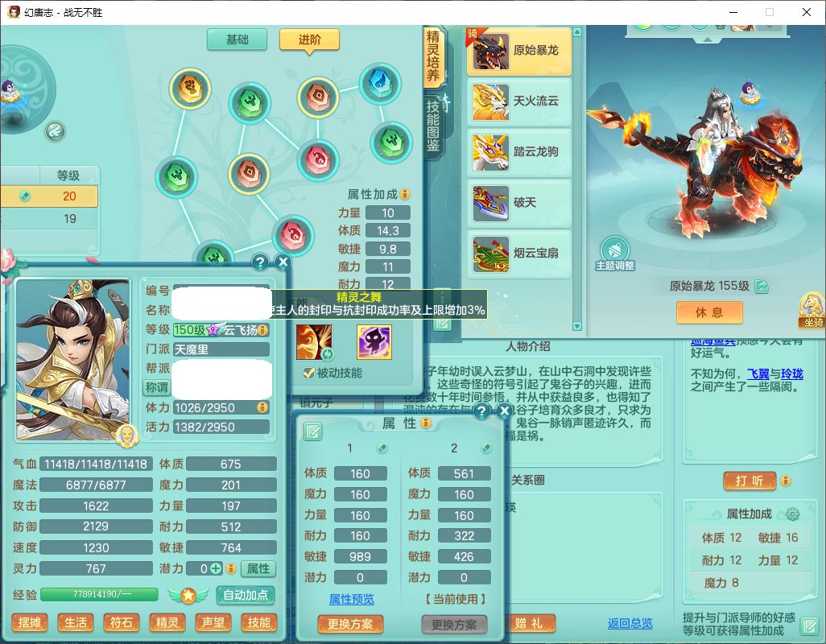Click 更换方案 under scheme 1
The width and height of the screenshot is (826, 644).
(x=350, y=625)
